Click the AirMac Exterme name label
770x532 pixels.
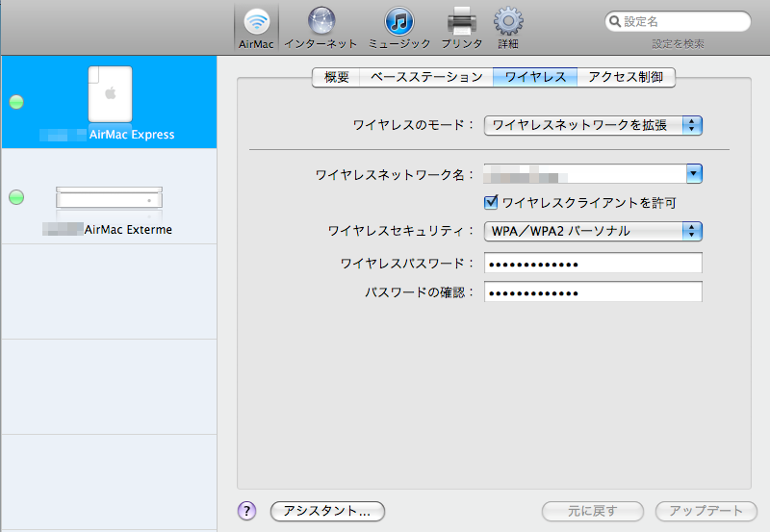click(x=128, y=229)
